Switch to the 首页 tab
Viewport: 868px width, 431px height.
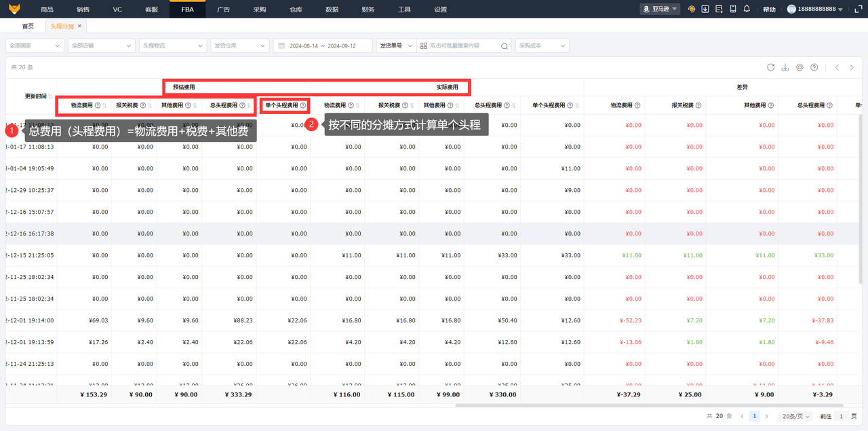(28, 26)
